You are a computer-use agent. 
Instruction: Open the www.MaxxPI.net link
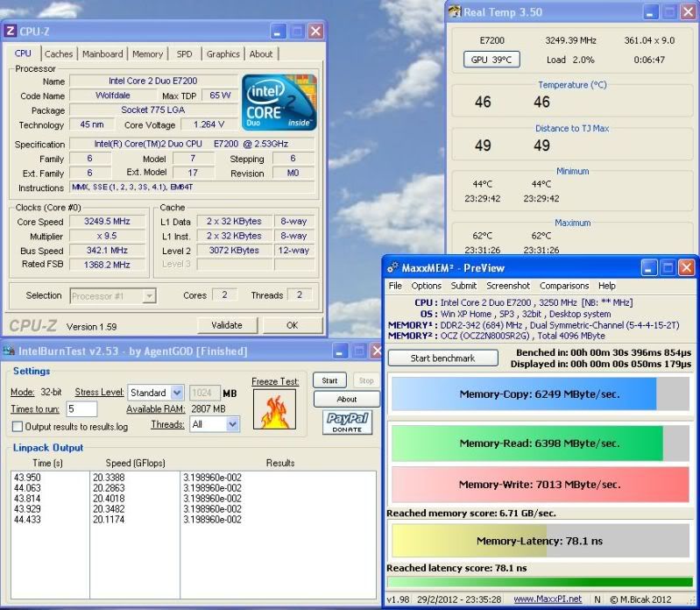[548, 599]
